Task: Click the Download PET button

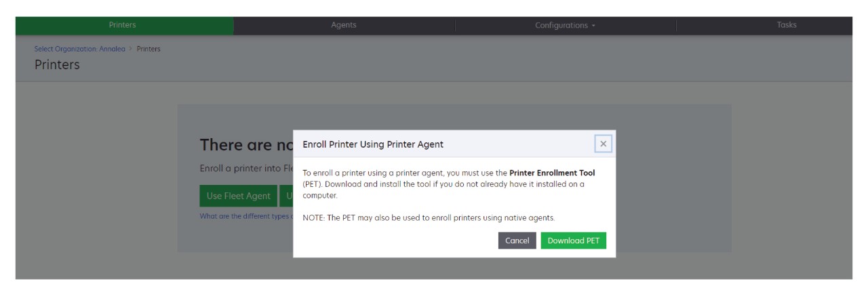Action: (x=573, y=240)
